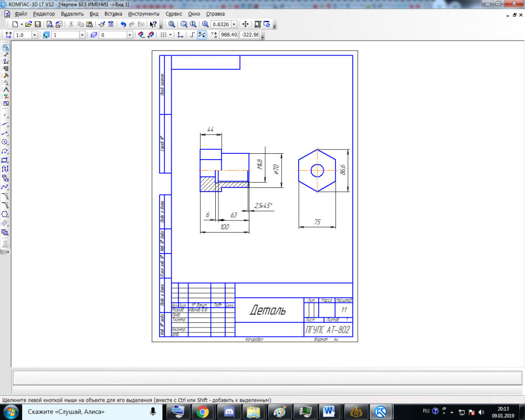Toggle the grid display button

pyautogui.click(x=163, y=35)
